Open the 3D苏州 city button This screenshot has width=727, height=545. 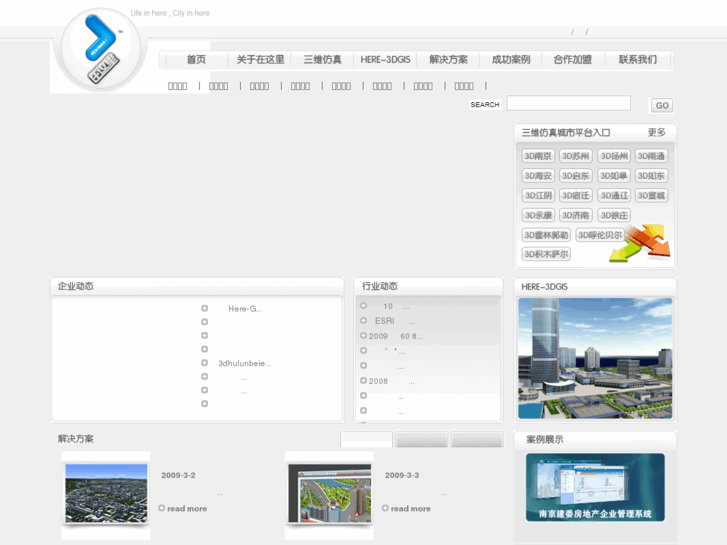coord(576,156)
